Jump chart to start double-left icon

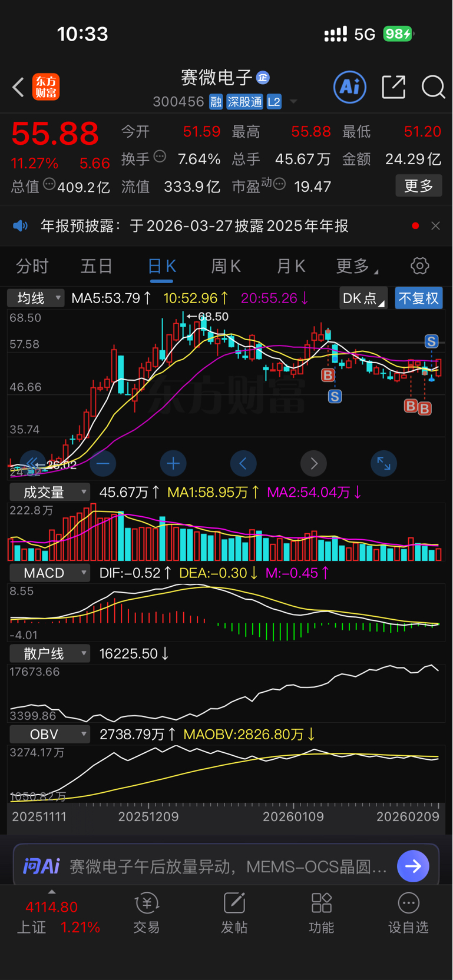pyautogui.click(x=32, y=464)
